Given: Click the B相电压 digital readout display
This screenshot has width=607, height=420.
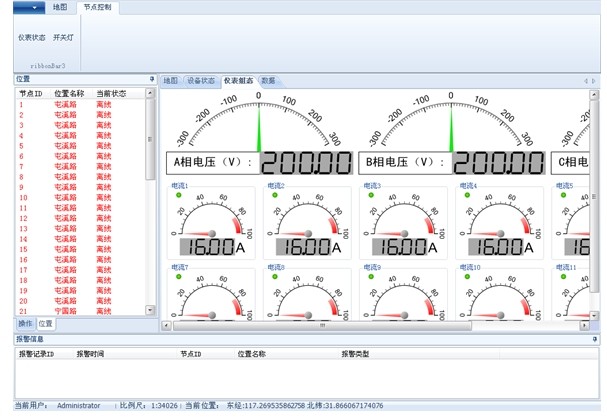Looking at the screenshot, I should click(500, 162).
